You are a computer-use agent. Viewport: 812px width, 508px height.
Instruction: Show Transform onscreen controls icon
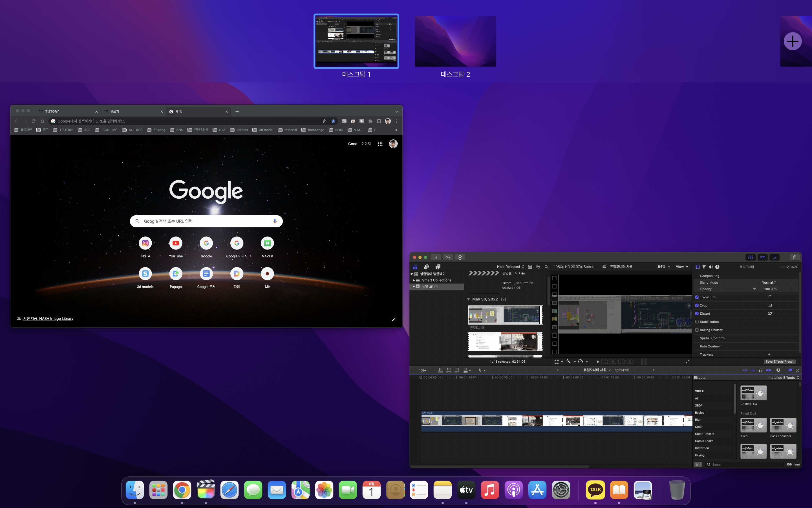click(770, 297)
